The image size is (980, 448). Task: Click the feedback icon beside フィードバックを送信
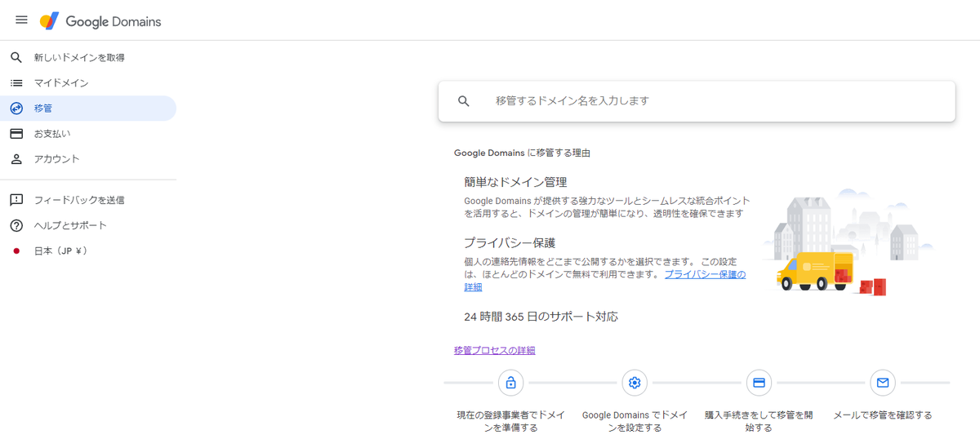(16, 200)
